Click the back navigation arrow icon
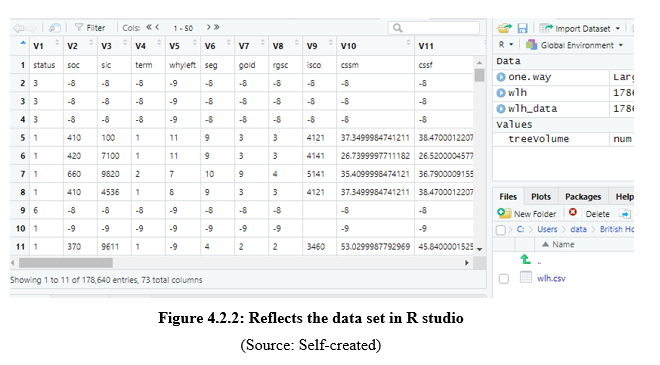The height and width of the screenshot is (365, 660). point(18,28)
